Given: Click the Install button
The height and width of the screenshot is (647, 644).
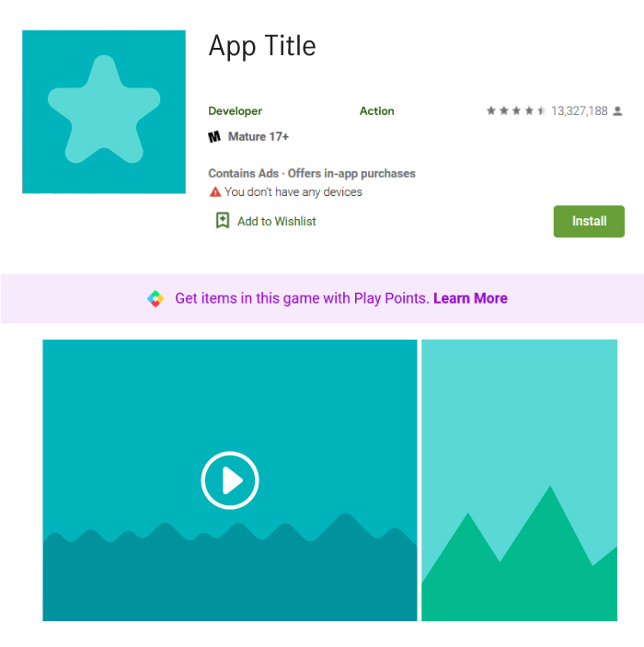Looking at the screenshot, I should click(x=589, y=221).
